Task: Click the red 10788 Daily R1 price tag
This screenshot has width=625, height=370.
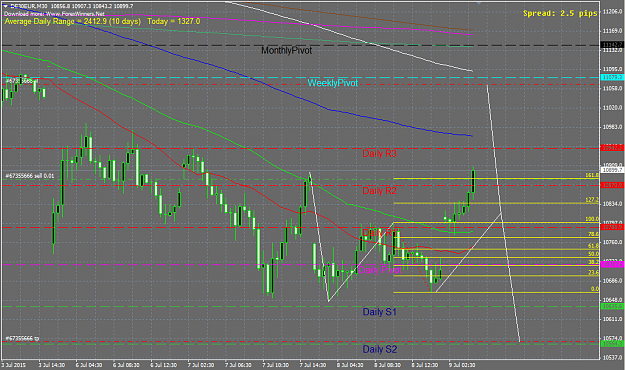Action: coord(612,227)
